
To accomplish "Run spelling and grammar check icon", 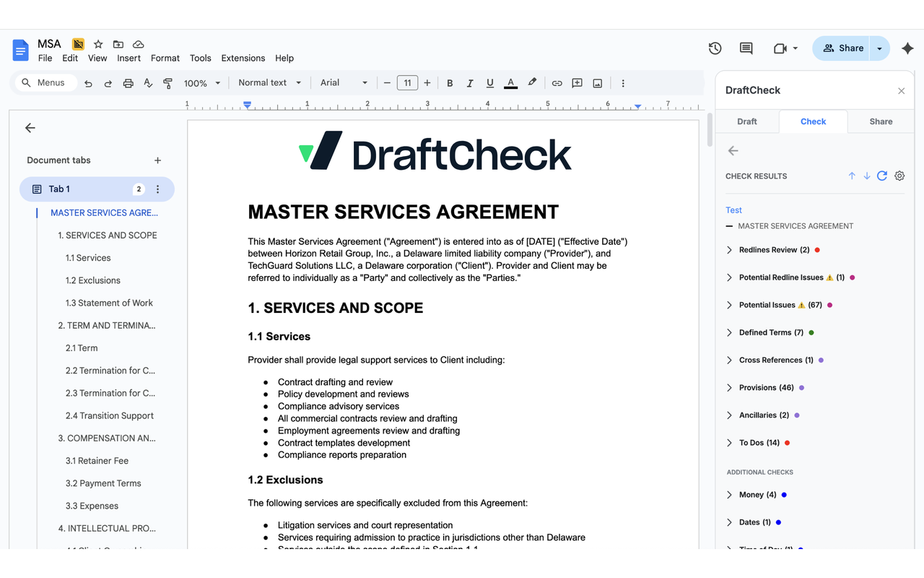I will tap(148, 83).
